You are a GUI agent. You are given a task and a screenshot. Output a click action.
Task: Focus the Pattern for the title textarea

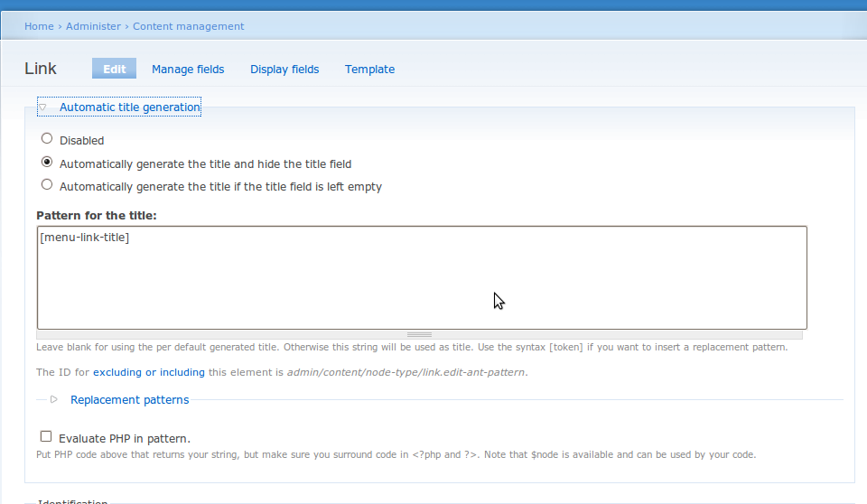422,277
